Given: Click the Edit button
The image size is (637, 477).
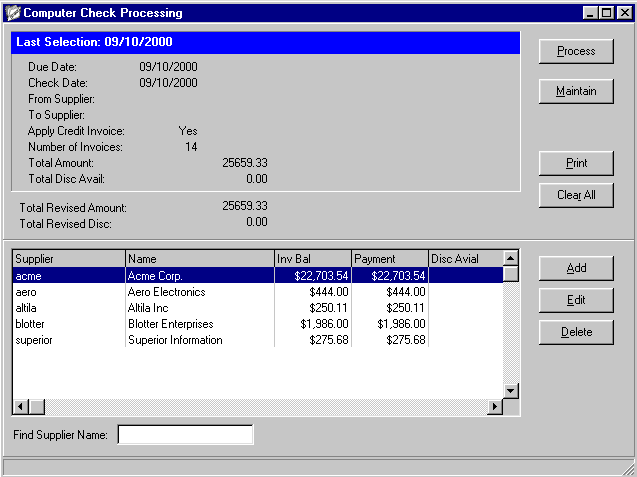Looking at the screenshot, I should point(576,300).
